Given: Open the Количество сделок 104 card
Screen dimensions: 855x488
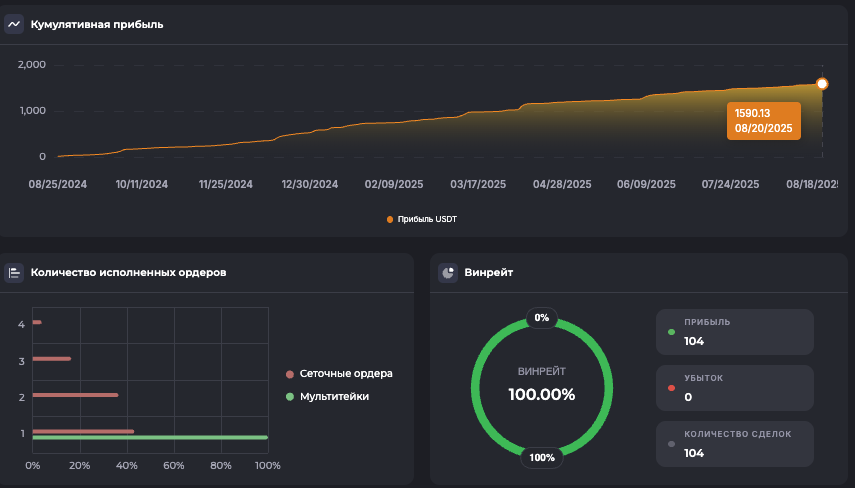Looking at the screenshot, I should coord(734,444).
